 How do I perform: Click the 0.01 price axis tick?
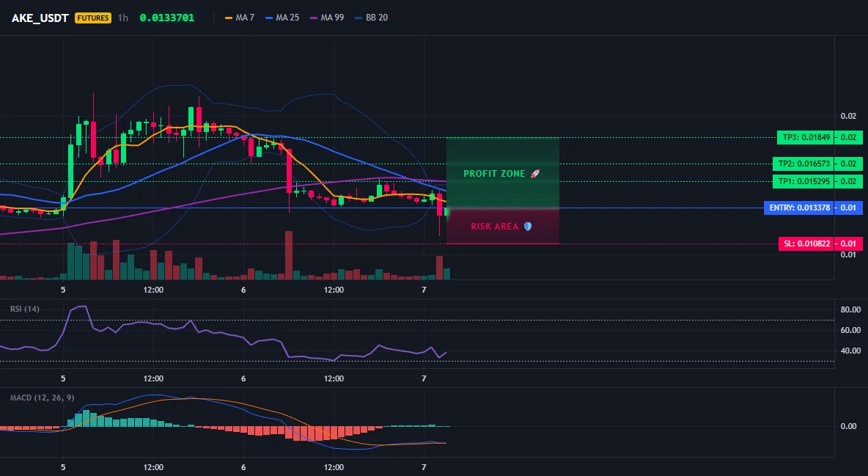point(848,255)
